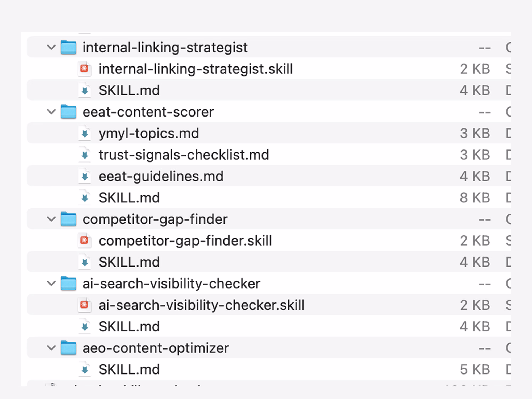Collapse the internal-linking-strategist folder chevron
Image resolution: width=532 pixels, height=399 pixels.
pyautogui.click(x=51, y=48)
